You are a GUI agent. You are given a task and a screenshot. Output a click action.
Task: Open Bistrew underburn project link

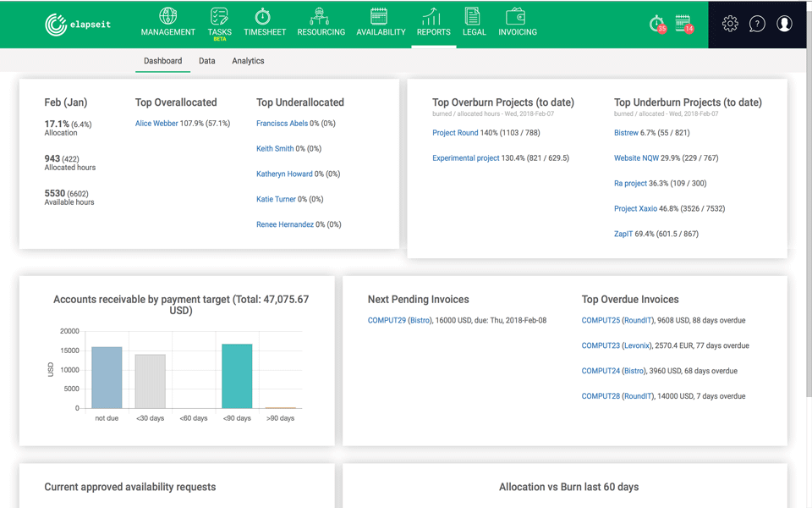tap(626, 133)
